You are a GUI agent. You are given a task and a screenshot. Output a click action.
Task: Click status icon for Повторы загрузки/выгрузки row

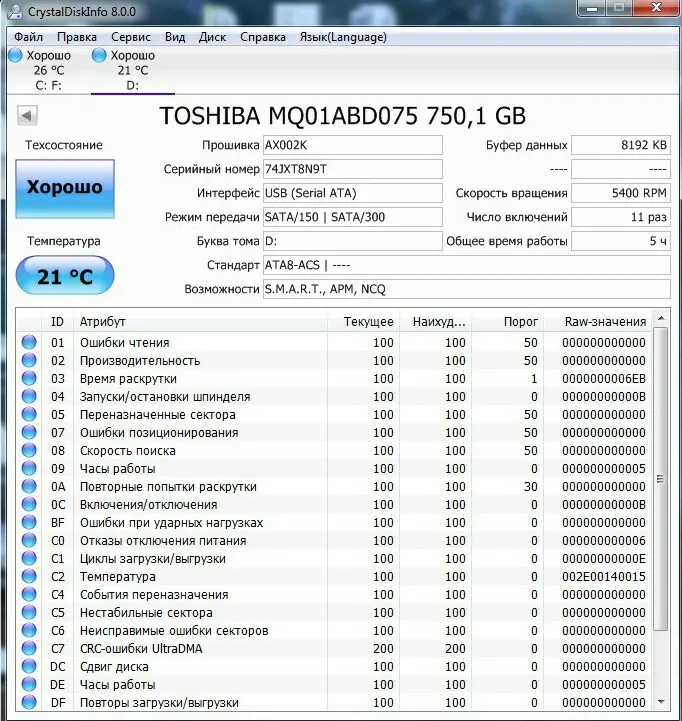(x=29, y=702)
